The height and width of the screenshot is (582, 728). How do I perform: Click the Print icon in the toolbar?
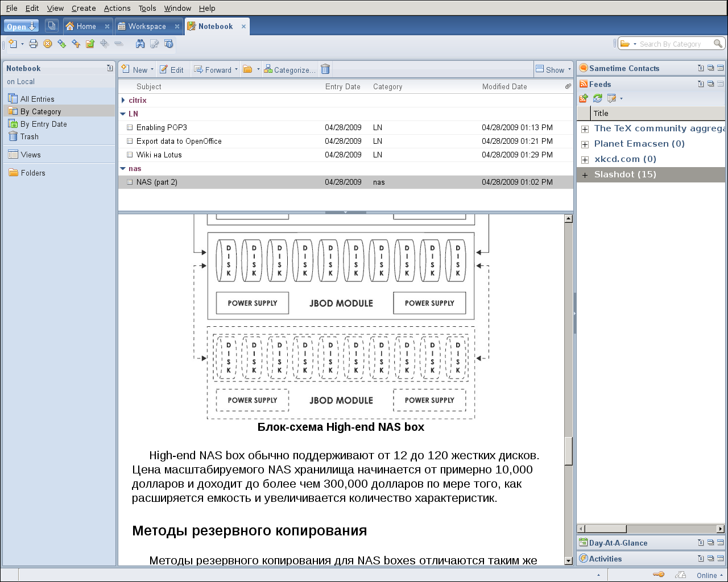point(34,44)
